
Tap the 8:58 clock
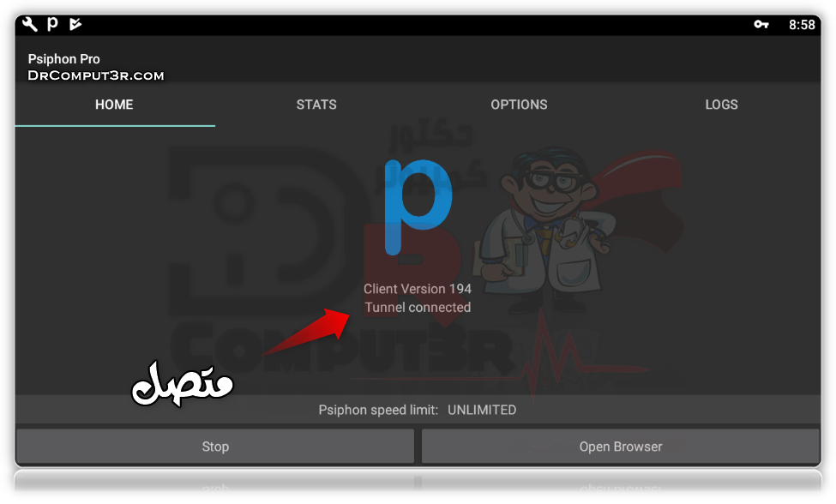pos(802,25)
